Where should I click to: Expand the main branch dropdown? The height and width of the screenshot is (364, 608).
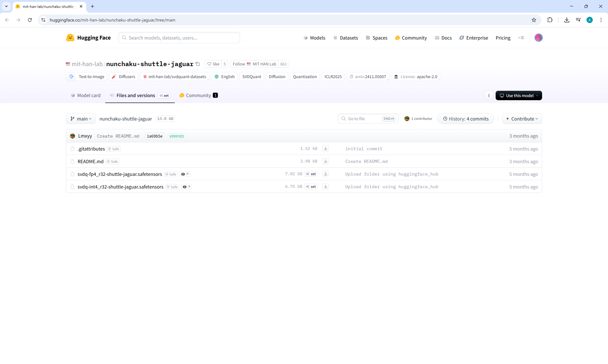pyautogui.click(x=81, y=119)
